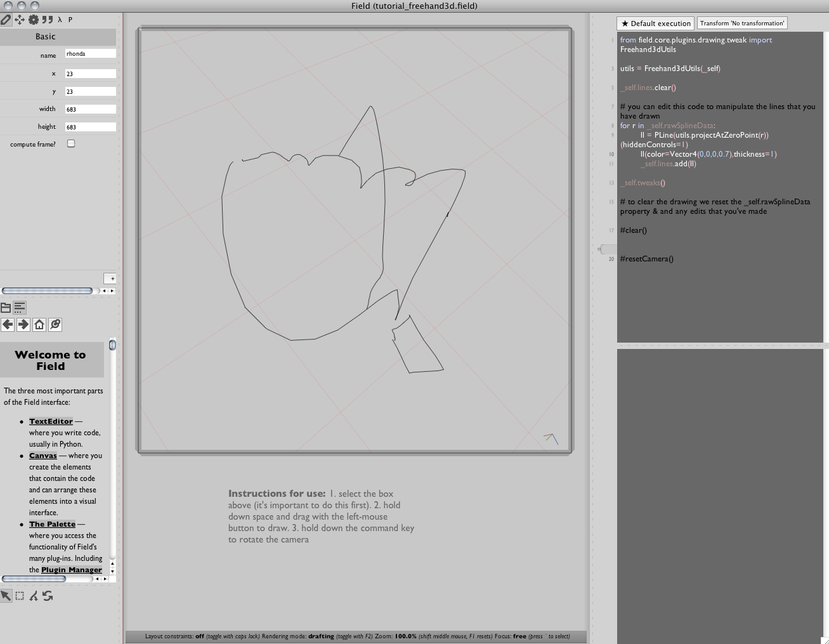829x644 pixels.
Task: Click the branching arrows tool icon
Action: click(x=34, y=596)
